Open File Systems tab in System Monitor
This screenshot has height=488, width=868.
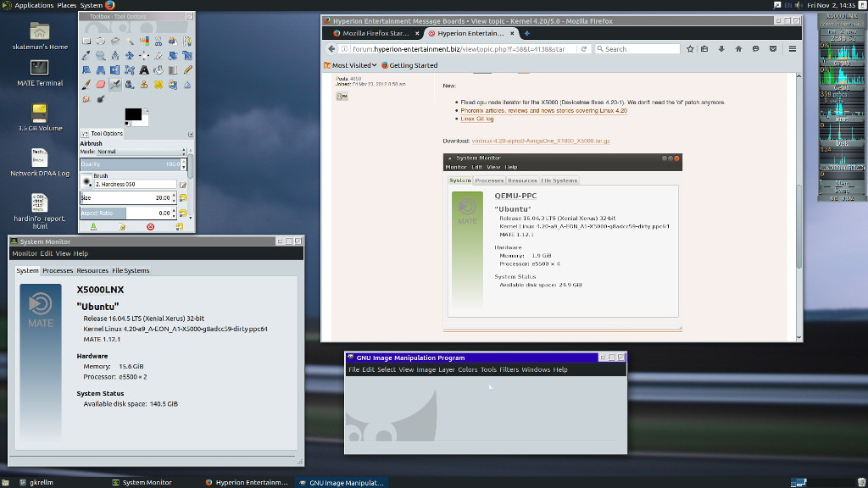pos(131,270)
